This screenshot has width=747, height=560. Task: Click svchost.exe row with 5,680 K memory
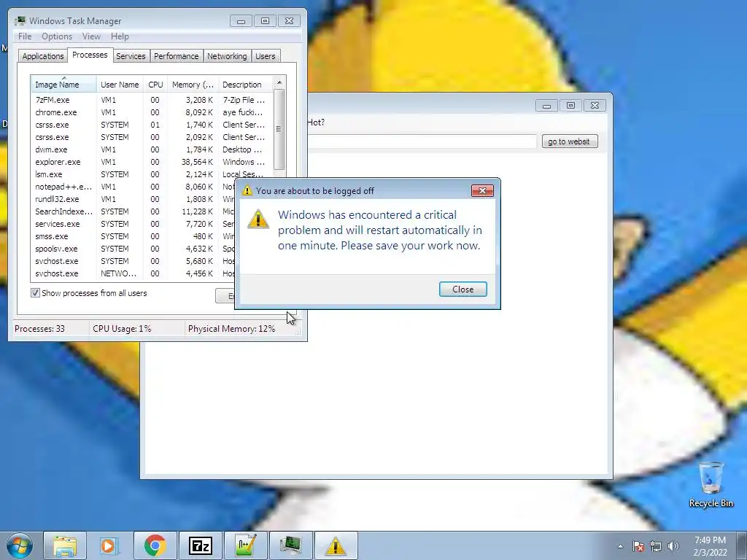[133, 261]
